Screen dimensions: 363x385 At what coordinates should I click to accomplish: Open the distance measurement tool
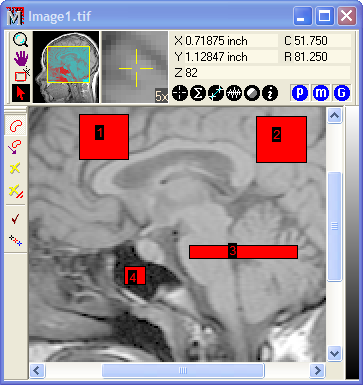216,93
